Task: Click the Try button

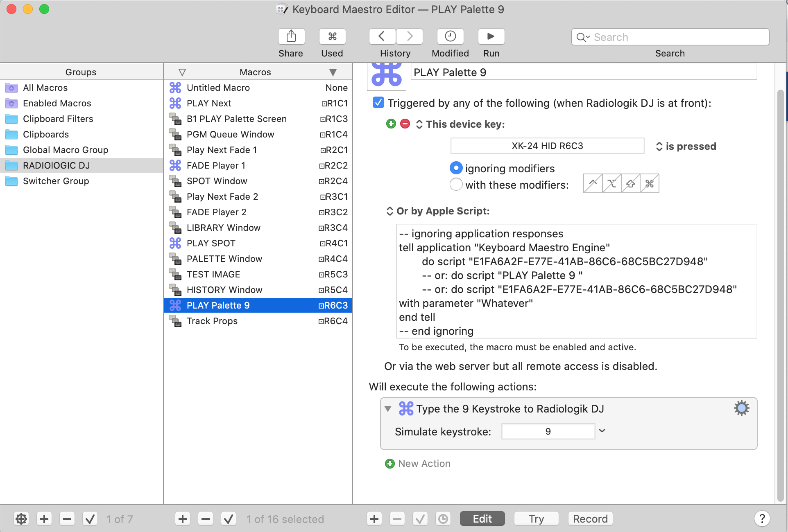Action: (x=536, y=518)
